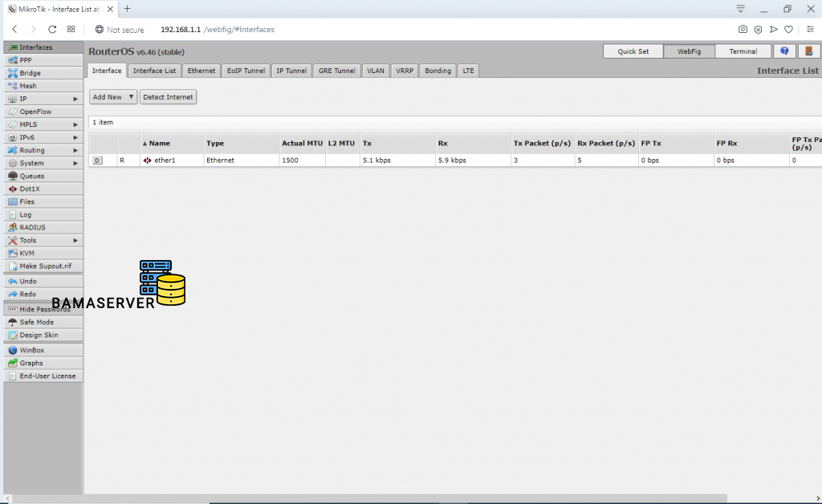
Task: Toggle the Hide Passwords option
Action: [43, 309]
